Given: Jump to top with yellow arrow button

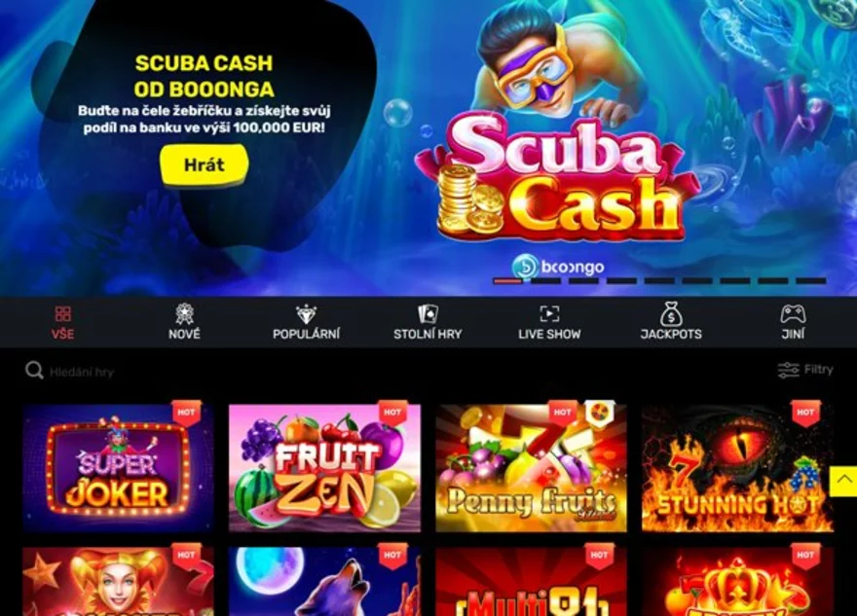Looking at the screenshot, I should pos(843,481).
